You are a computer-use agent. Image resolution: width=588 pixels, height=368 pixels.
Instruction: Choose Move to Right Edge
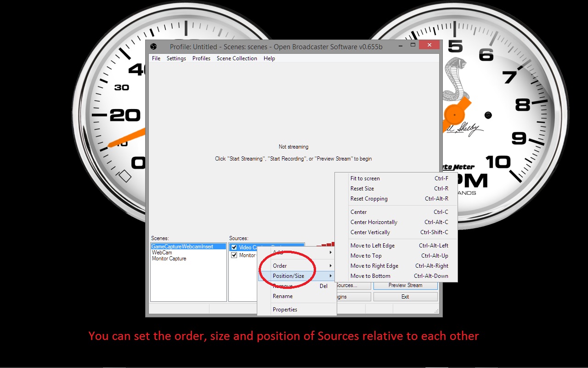(x=396, y=266)
